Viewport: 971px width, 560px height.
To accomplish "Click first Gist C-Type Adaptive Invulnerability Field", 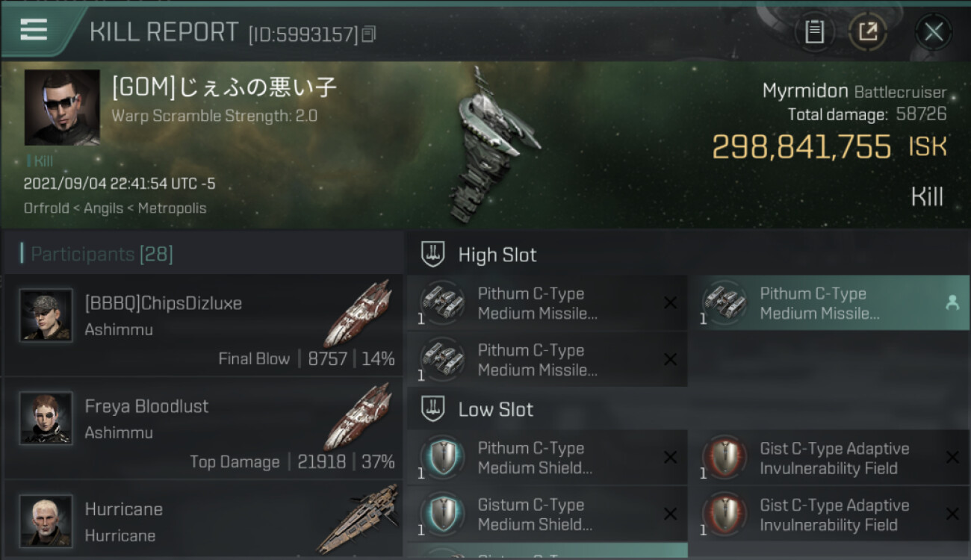I will 834,458.
